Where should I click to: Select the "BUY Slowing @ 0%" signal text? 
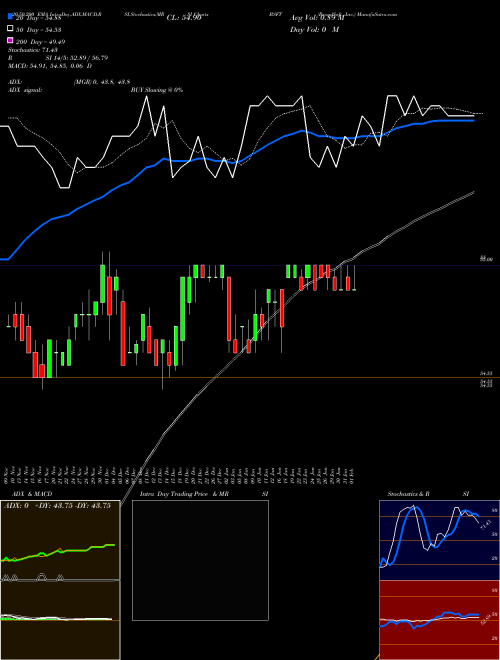pos(157,90)
